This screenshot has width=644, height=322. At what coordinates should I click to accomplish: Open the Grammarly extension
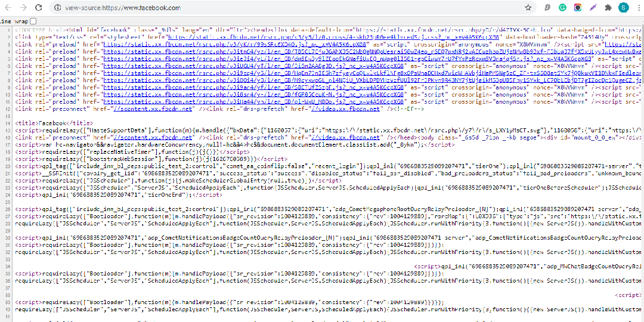pos(562,7)
